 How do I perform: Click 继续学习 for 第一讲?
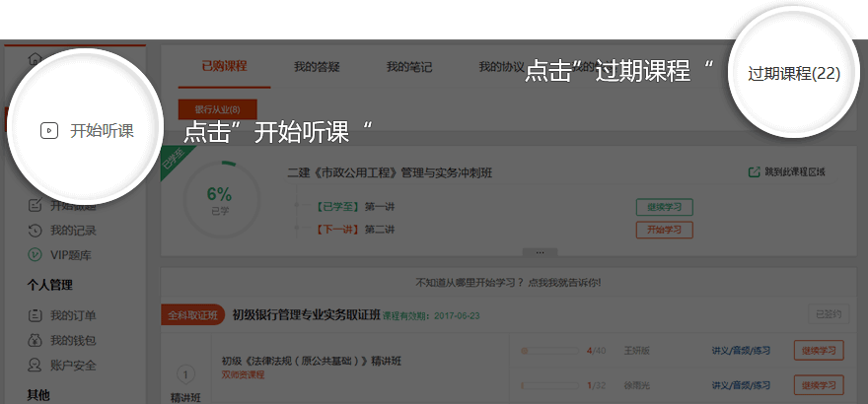point(664,207)
